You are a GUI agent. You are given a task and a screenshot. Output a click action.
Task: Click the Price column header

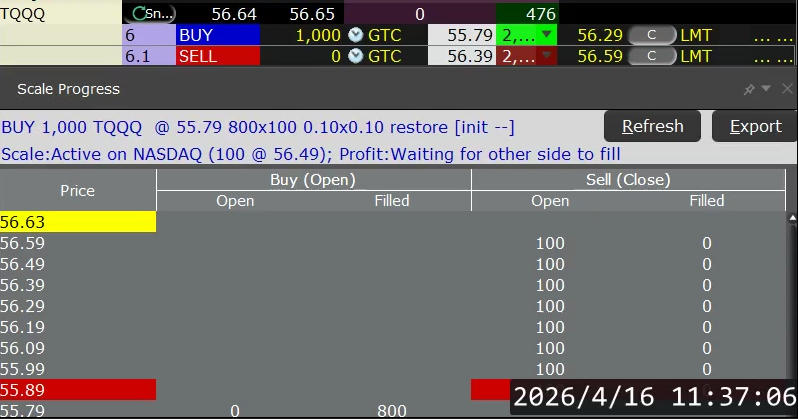click(77, 190)
